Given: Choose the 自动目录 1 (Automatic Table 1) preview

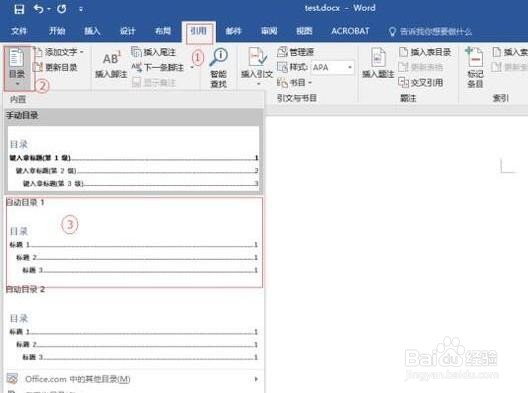Looking at the screenshot, I should [x=134, y=242].
